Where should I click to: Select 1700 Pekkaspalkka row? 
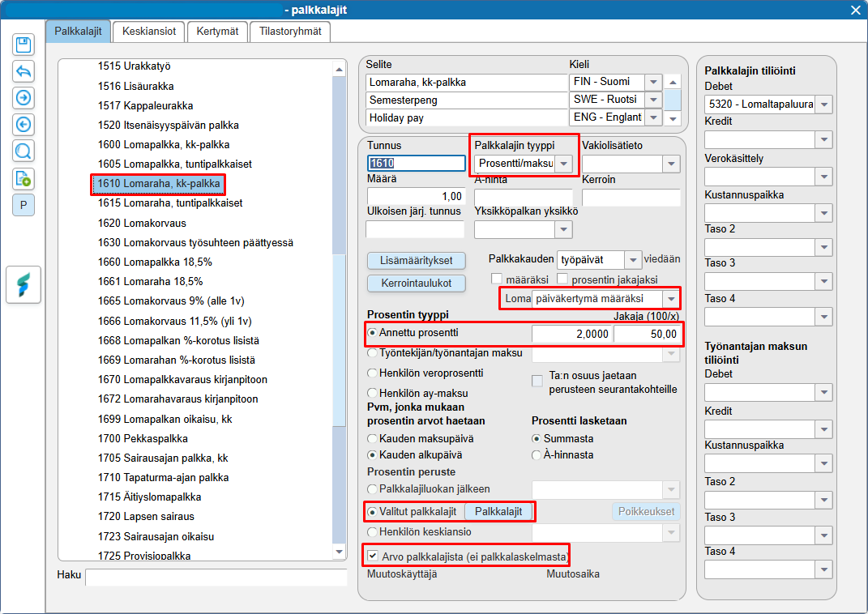[143, 439]
